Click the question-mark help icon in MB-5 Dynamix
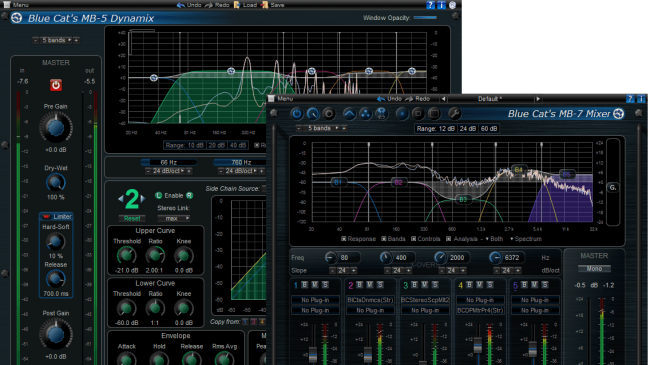Screen dimensions: 650x365 pos(431,5)
